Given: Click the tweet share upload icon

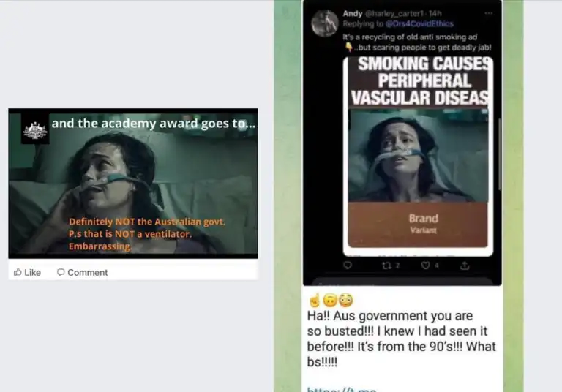Looking at the screenshot, I should tap(465, 265).
